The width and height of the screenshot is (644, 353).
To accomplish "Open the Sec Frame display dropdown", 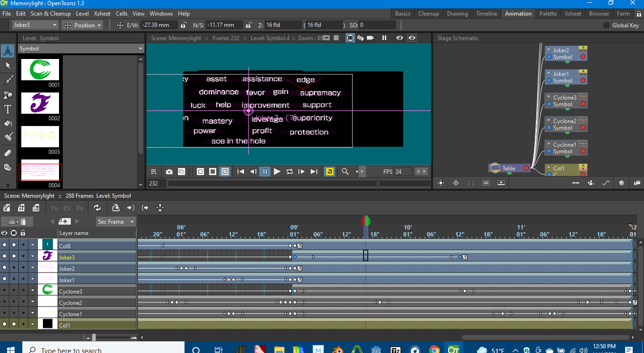I will [x=115, y=222].
